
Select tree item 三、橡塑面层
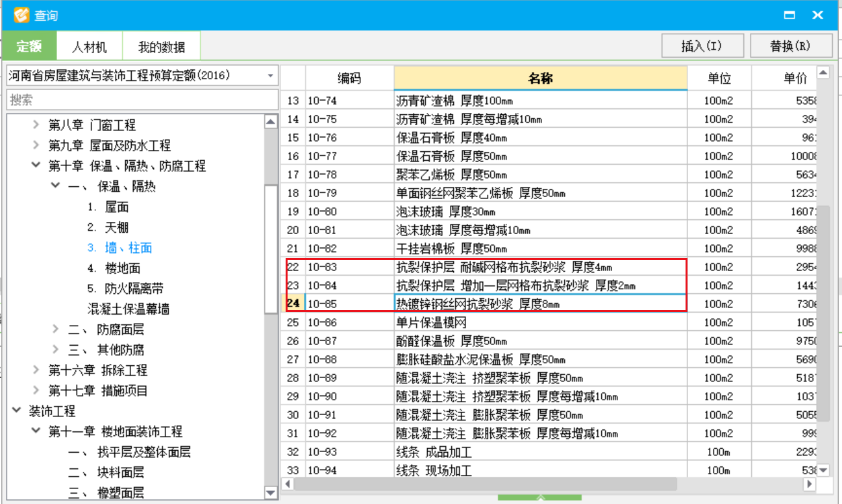click(106, 493)
